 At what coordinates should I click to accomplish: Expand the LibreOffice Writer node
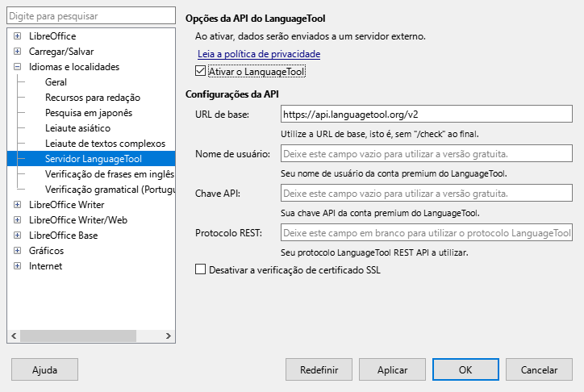pyautogui.click(x=17, y=205)
